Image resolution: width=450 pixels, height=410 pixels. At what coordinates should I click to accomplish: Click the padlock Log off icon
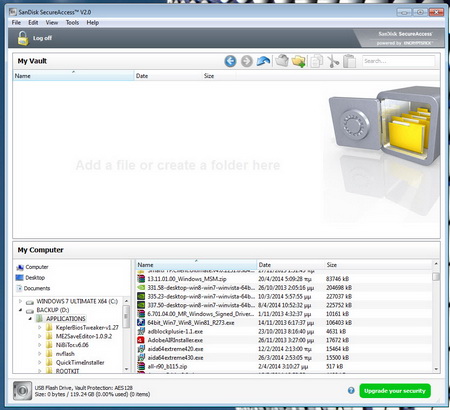(23, 38)
